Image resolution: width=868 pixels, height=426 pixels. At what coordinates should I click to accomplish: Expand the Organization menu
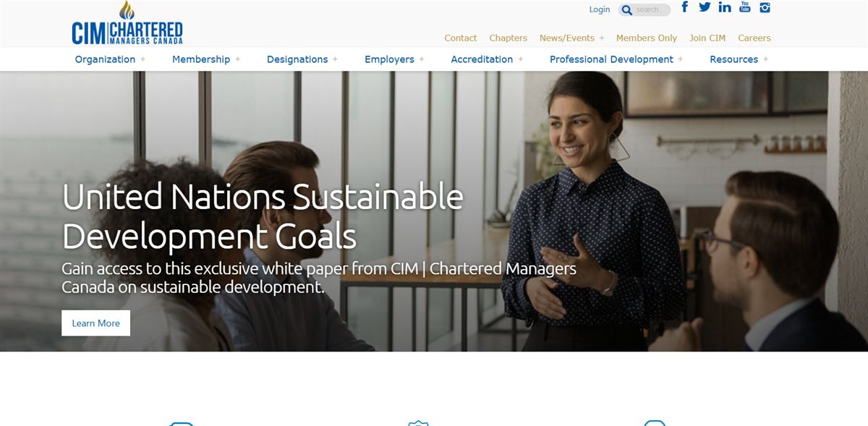click(104, 59)
